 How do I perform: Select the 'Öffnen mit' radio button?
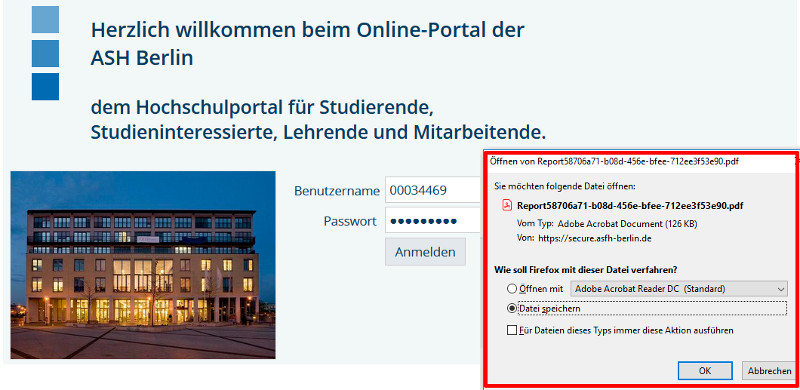(x=512, y=289)
